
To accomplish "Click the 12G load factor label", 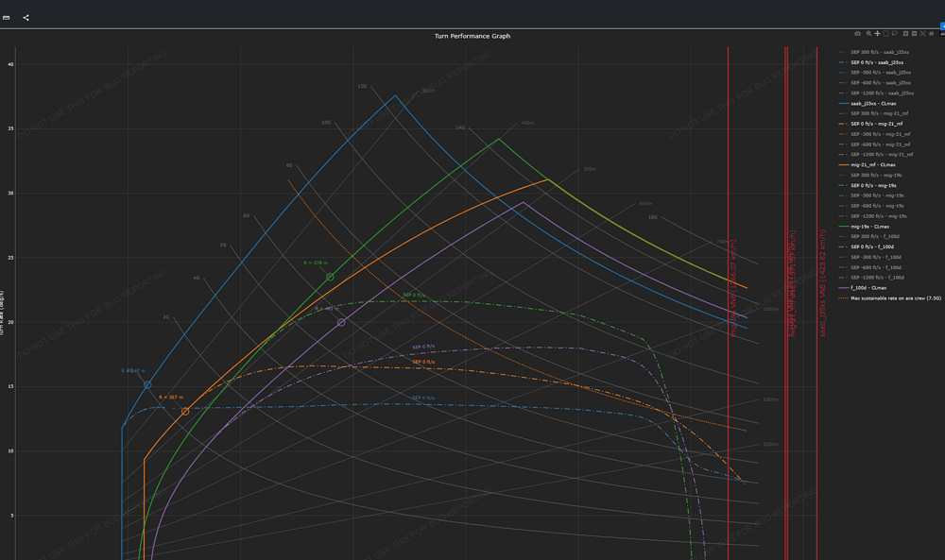I will coord(362,86).
